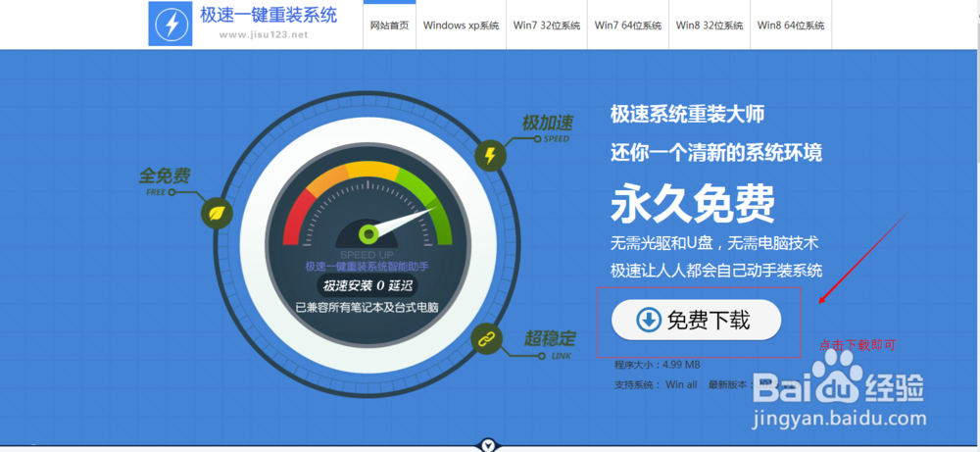
Task: Click the down chevron at page bottom
Action: tap(489, 445)
